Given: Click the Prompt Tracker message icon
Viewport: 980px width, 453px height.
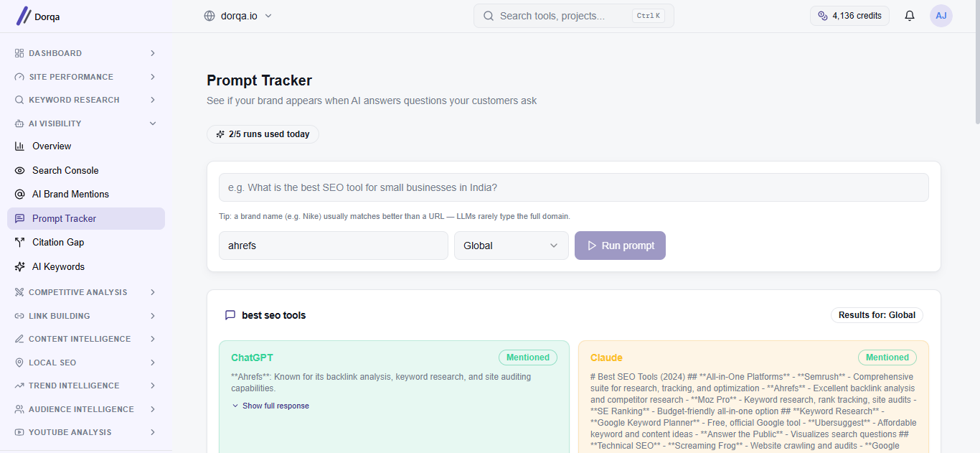Looking at the screenshot, I should [x=19, y=218].
